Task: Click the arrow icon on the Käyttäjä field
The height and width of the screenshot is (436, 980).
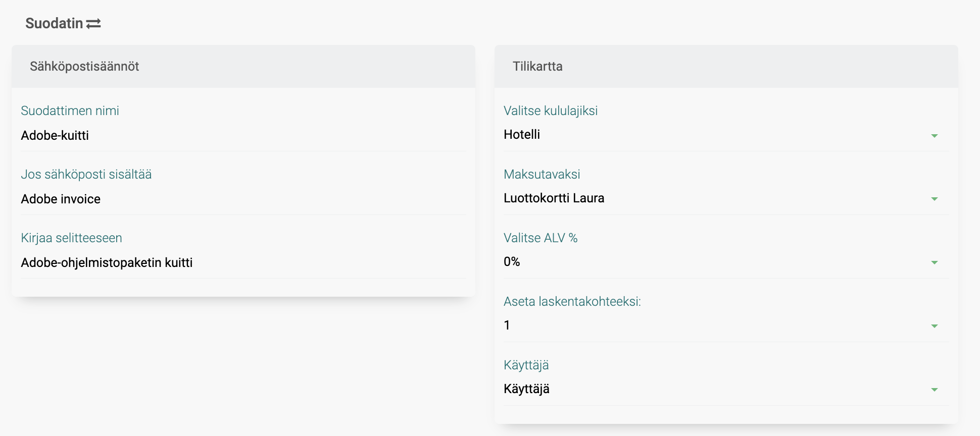Action: 934,390
